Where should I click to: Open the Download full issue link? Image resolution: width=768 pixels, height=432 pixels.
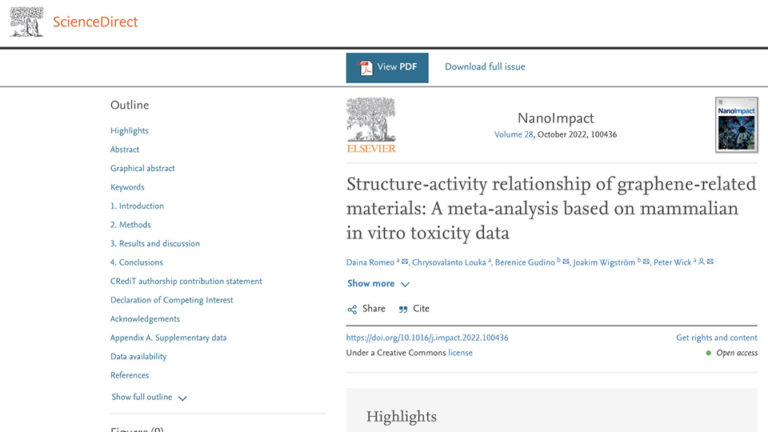tap(485, 67)
